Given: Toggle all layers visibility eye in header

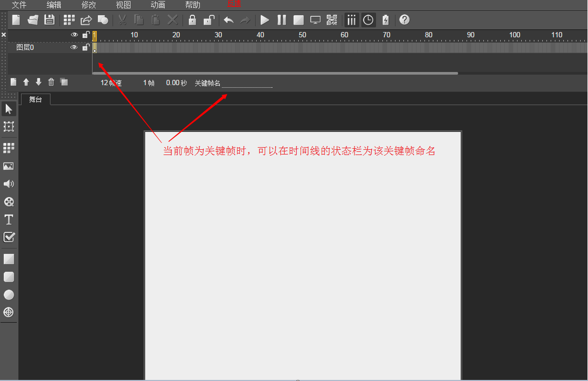Looking at the screenshot, I should [x=74, y=35].
